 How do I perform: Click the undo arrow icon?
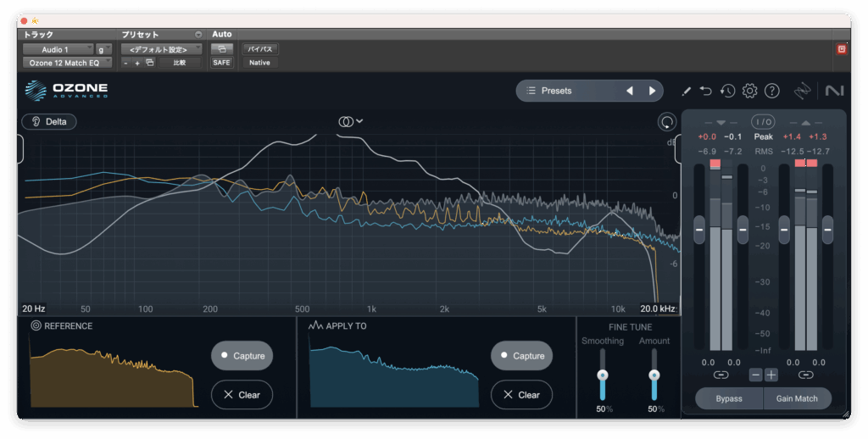tap(706, 91)
